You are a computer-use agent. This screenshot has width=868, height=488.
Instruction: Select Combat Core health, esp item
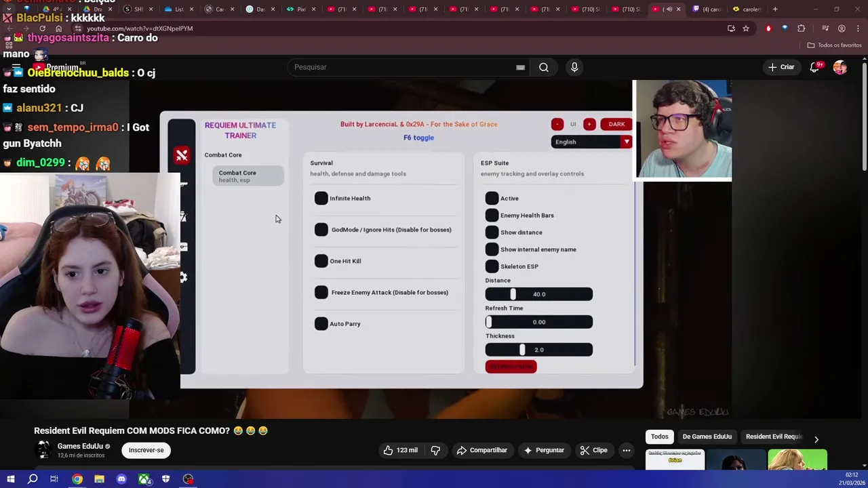point(248,176)
